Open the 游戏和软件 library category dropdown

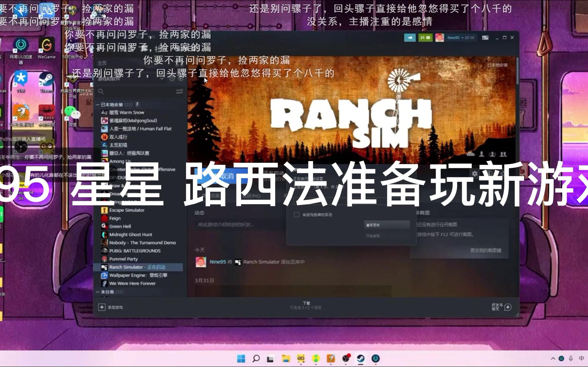(131, 79)
